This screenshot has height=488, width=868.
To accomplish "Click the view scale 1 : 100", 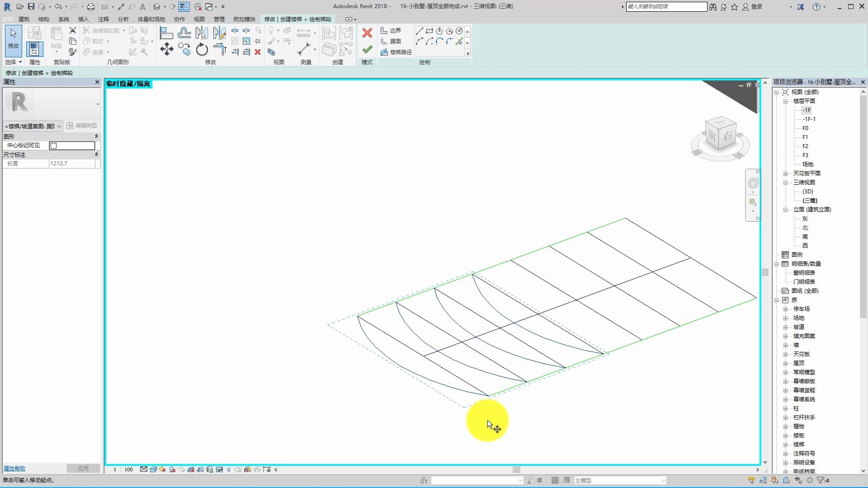I will pyautogui.click(x=123, y=469).
